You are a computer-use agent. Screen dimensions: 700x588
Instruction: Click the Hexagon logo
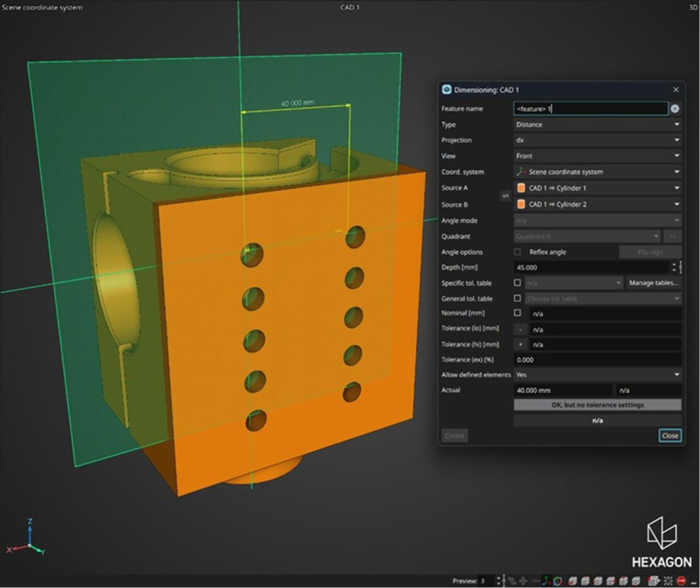point(661,541)
